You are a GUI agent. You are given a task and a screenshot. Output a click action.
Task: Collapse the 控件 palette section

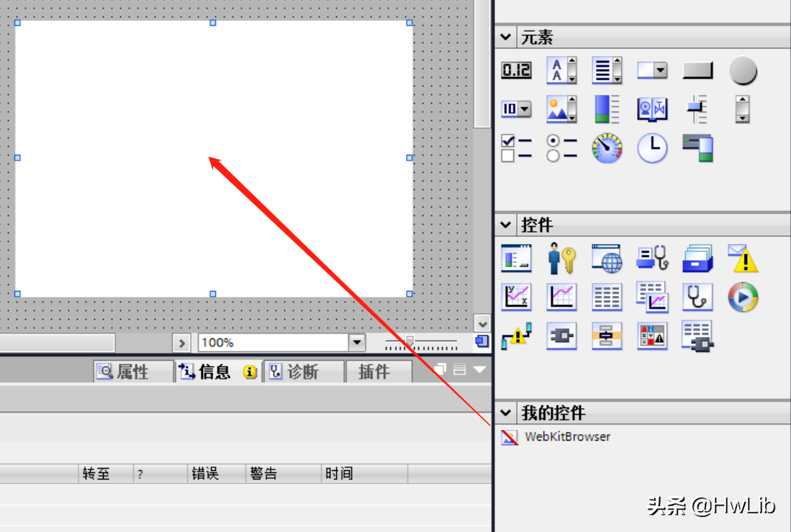505,225
